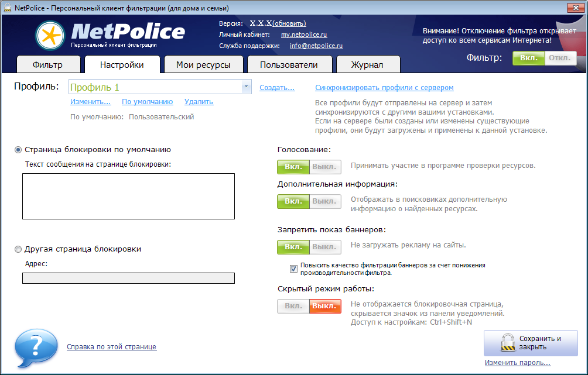Click the Создать... profile link
The image size is (588, 375).
277,88
